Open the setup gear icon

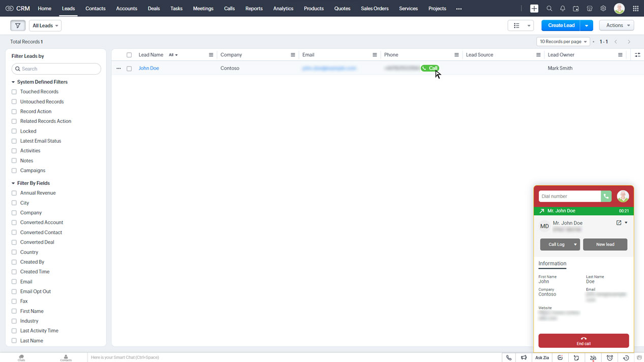tap(603, 9)
